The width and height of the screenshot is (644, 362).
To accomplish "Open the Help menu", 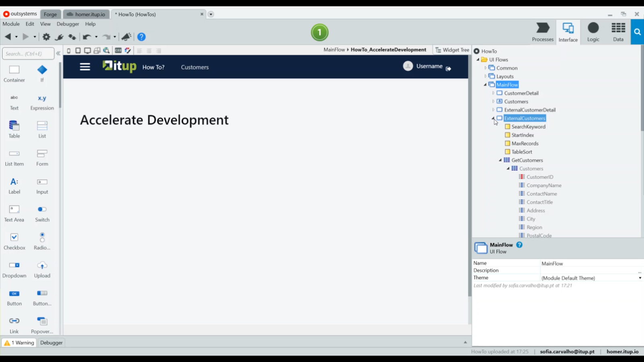I will pos(90,24).
